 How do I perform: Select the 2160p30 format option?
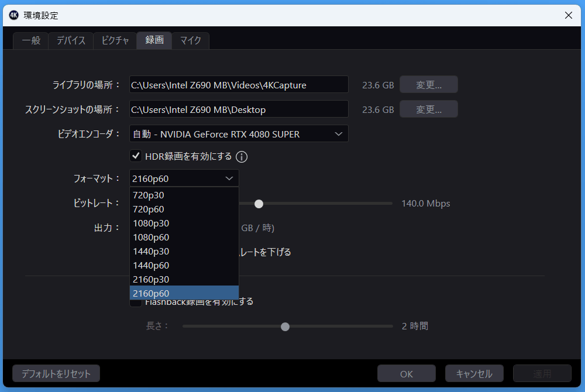[x=151, y=280]
